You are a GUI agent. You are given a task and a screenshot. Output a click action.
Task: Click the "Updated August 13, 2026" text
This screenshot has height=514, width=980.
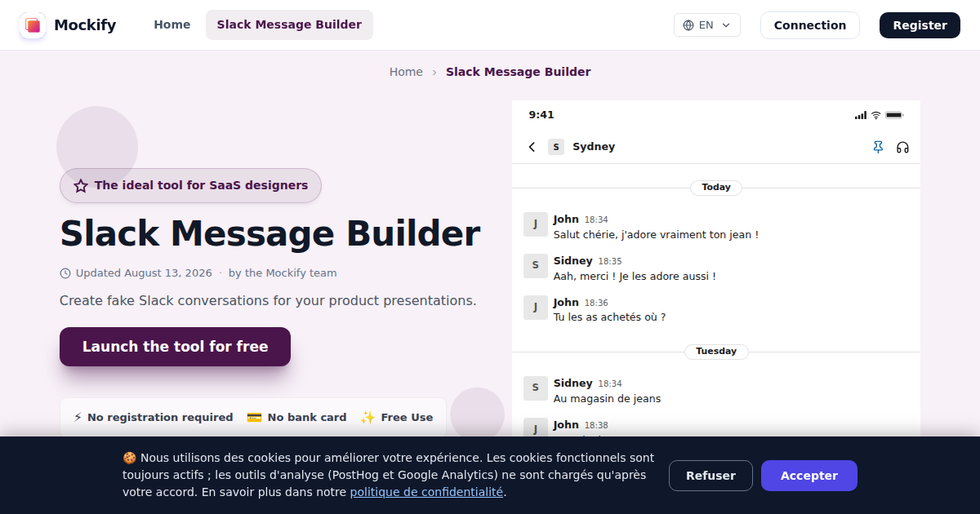click(144, 273)
